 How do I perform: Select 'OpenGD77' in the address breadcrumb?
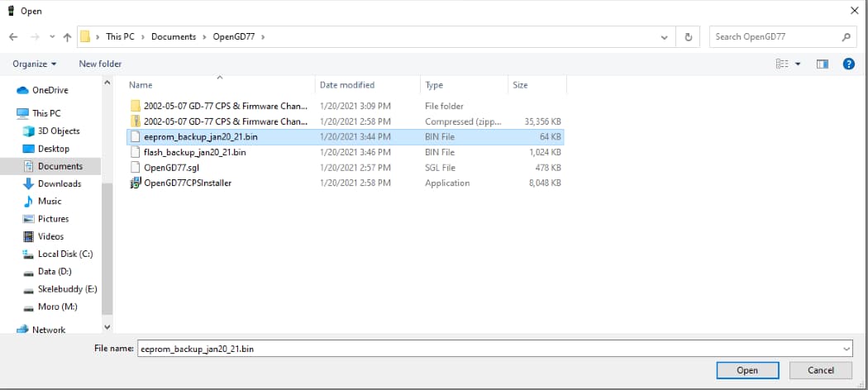point(234,37)
